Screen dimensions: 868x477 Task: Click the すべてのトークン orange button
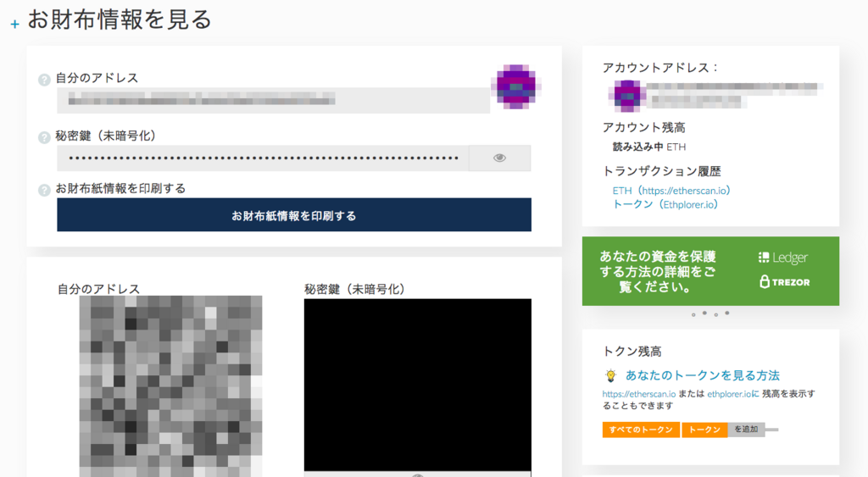click(641, 430)
